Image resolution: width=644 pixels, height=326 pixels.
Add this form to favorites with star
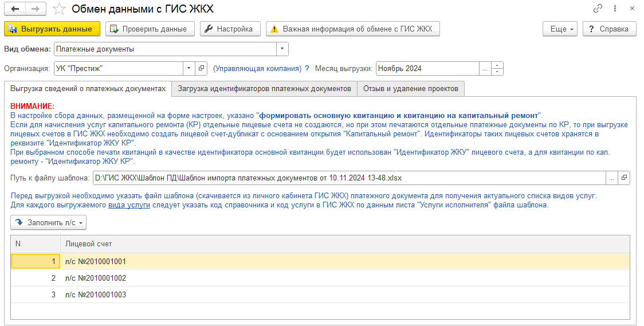tap(58, 9)
